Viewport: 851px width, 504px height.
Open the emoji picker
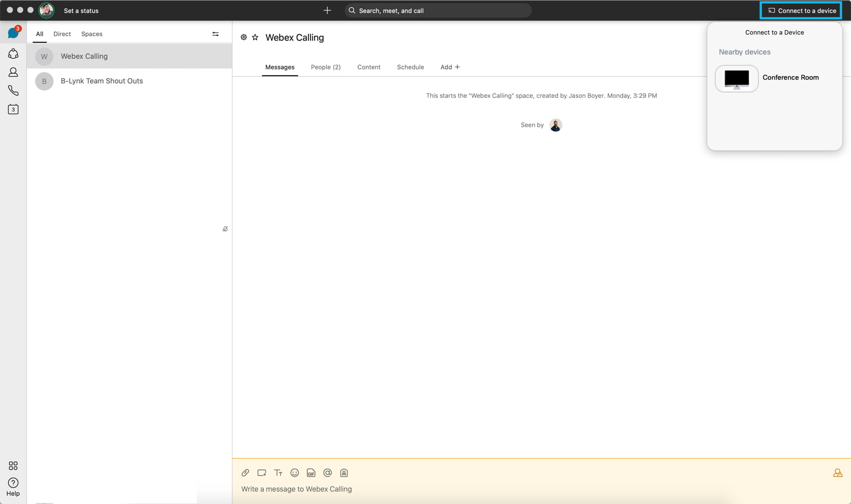[295, 473]
